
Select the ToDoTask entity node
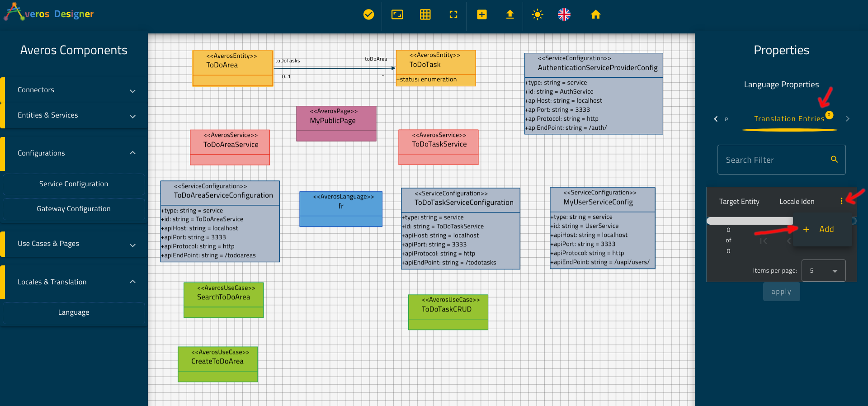pos(436,68)
